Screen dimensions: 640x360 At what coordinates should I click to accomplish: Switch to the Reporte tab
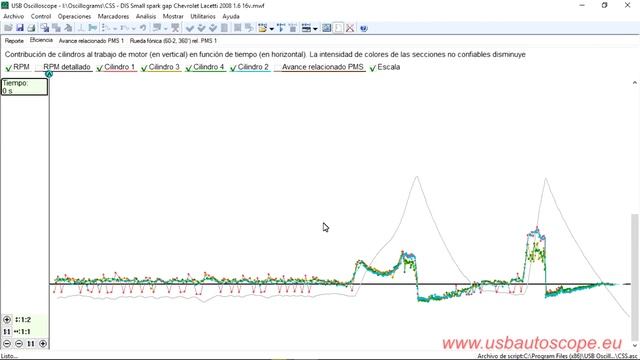[14, 41]
